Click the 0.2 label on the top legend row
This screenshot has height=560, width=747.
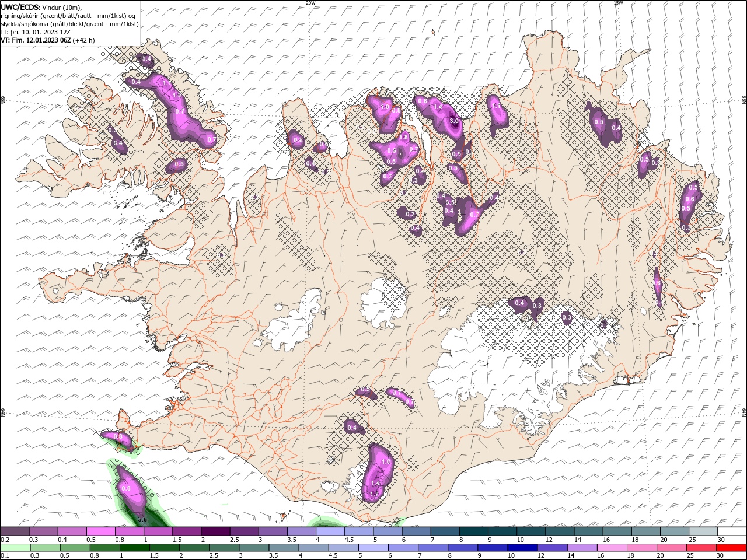coord(5,540)
